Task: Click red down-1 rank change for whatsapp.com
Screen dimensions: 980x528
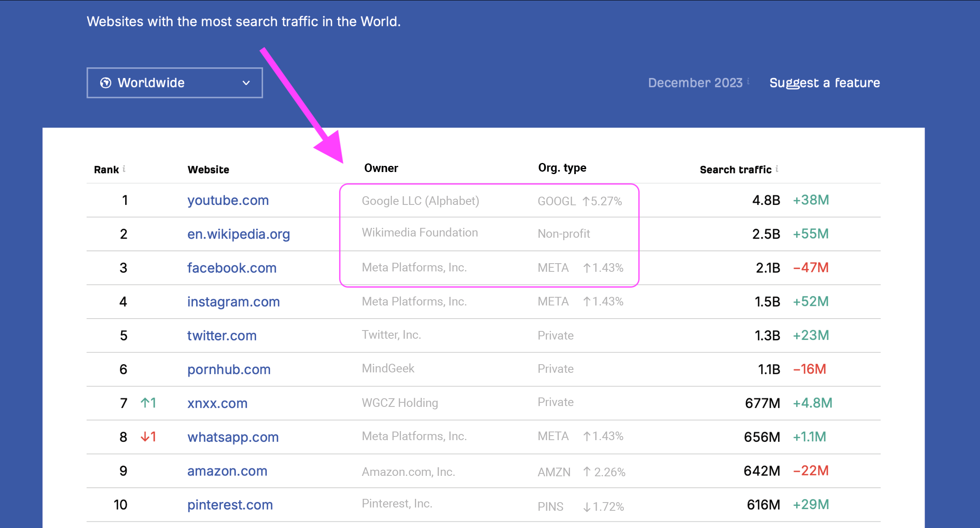Action: coord(148,437)
